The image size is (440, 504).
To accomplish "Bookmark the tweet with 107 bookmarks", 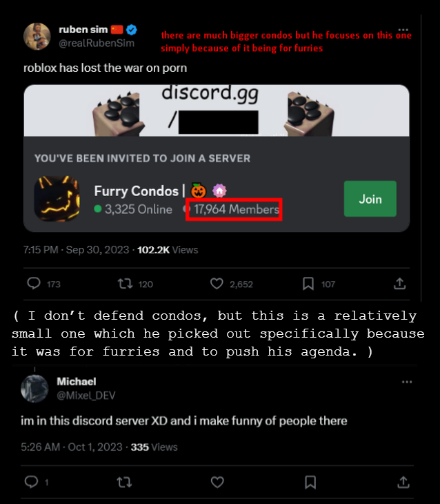I will click(308, 284).
